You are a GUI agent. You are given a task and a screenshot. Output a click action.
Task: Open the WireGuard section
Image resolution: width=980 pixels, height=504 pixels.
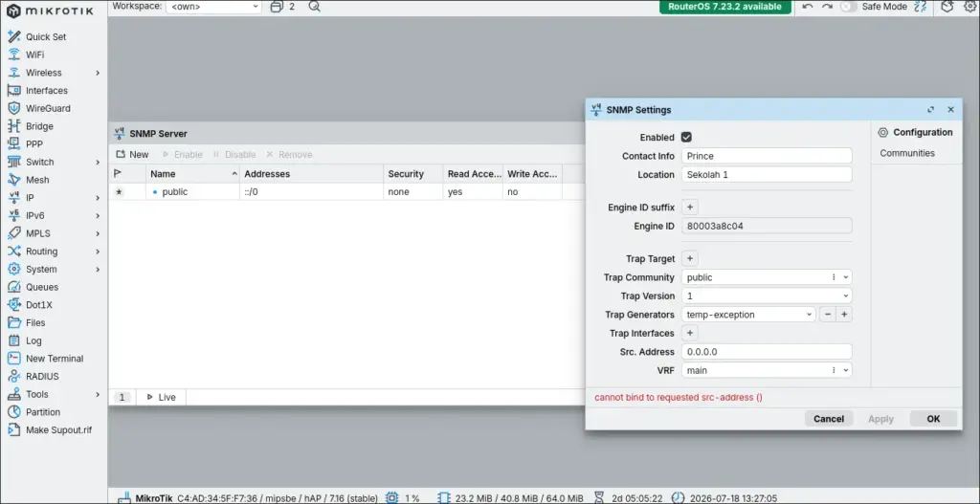click(48, 108)
